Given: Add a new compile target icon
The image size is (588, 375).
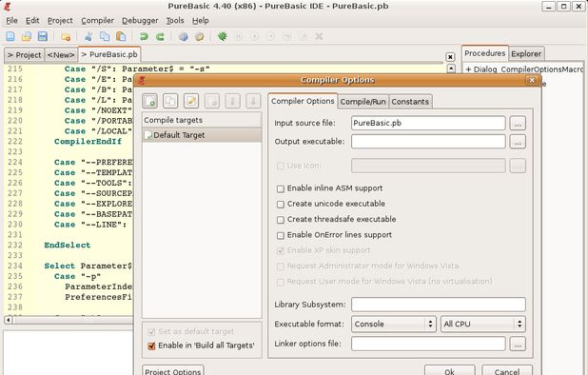Looking at the screenshot, I should (x=150, y=101).
